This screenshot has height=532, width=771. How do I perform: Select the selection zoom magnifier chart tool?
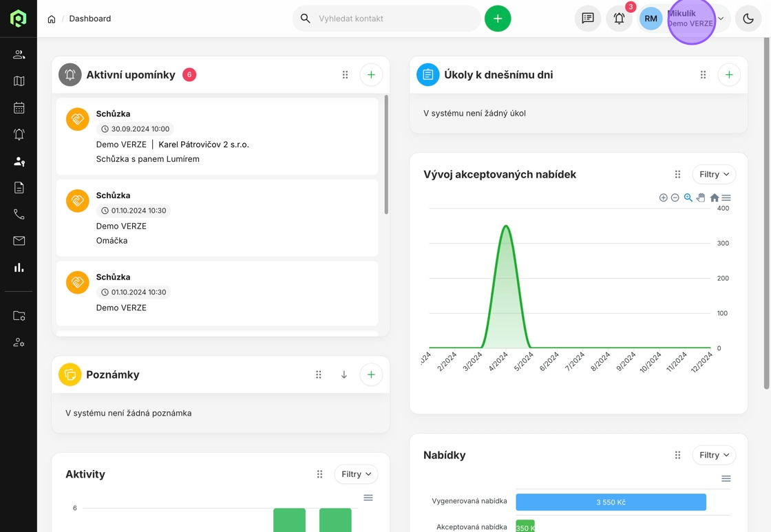point(688,198)
